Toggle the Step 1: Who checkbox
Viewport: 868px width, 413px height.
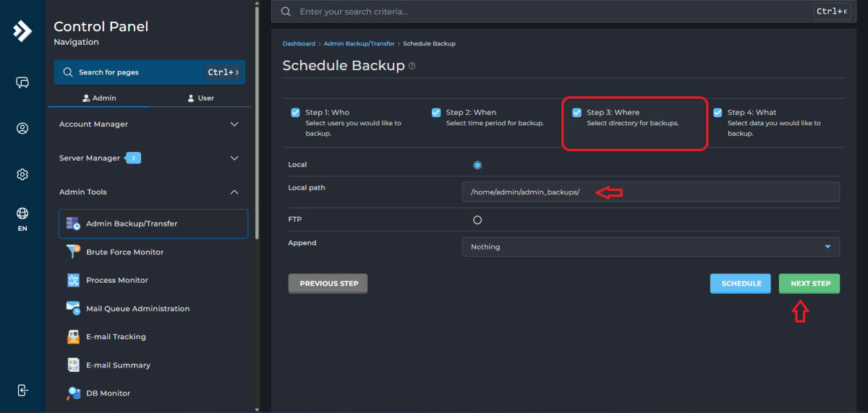295,113
